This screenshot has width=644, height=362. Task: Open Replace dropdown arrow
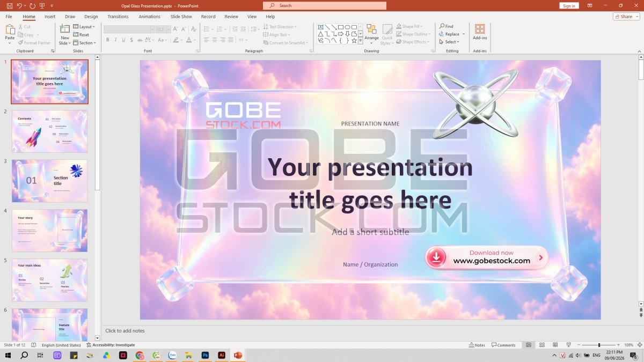464,34
